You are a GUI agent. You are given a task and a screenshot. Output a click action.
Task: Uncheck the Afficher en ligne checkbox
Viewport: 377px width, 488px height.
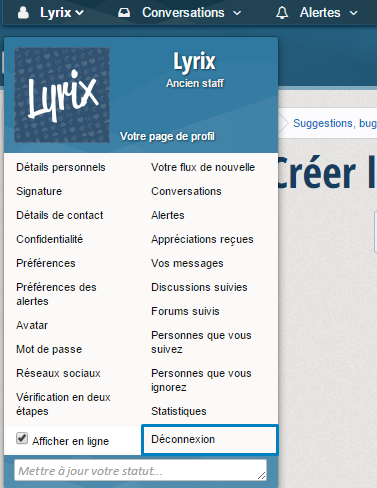click(x=22, y=438)
